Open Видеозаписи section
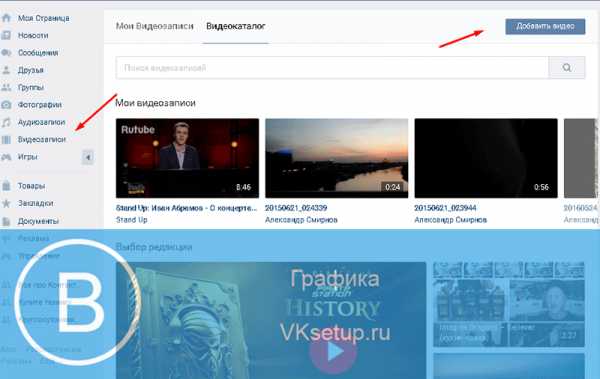The image size is (600, 379). click(42, 139)
